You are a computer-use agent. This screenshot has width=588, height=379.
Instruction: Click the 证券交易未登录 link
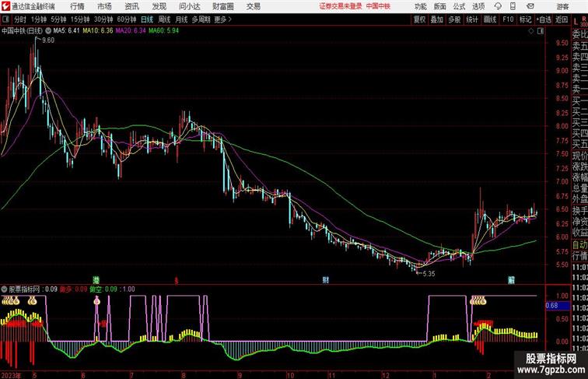340,6
